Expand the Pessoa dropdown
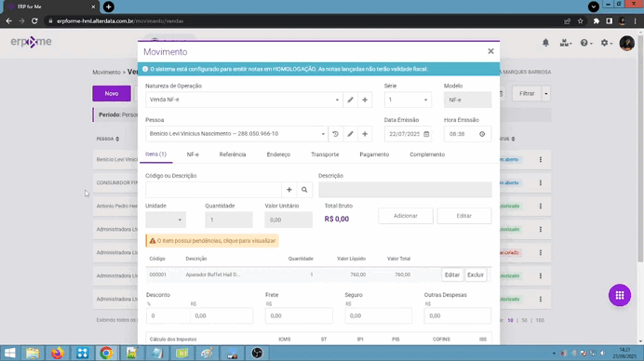The height and width of the screenshot is (361, 644). [323, 134]
